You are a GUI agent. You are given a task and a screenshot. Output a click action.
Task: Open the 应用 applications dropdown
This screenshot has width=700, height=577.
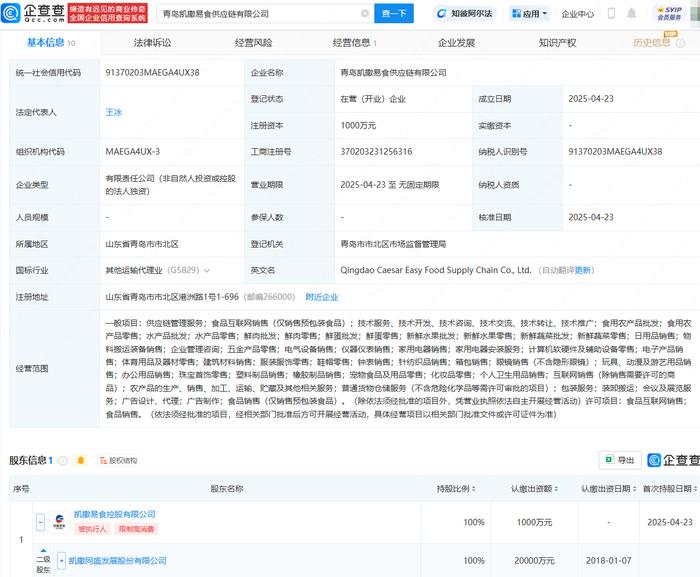(x=529, y=13)
